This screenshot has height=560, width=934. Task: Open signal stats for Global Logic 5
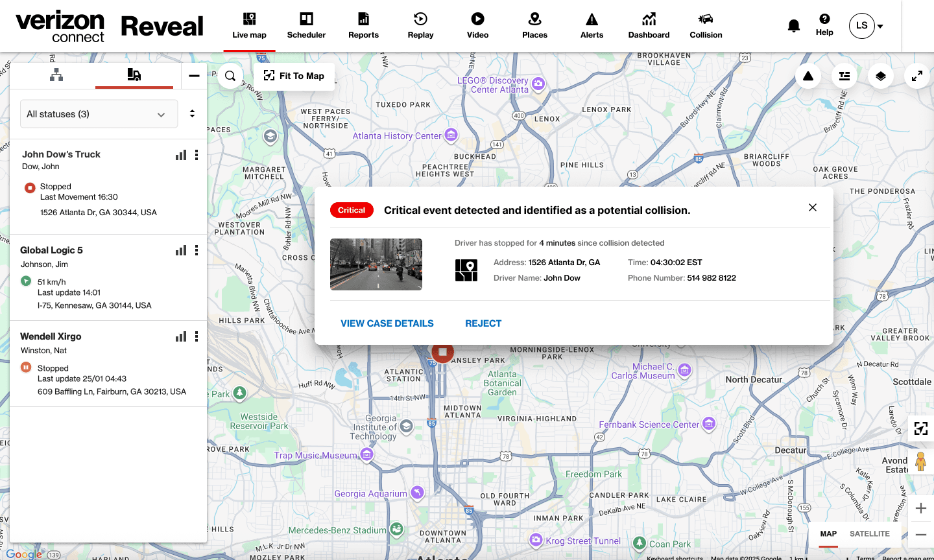click(x=181, y=250)
